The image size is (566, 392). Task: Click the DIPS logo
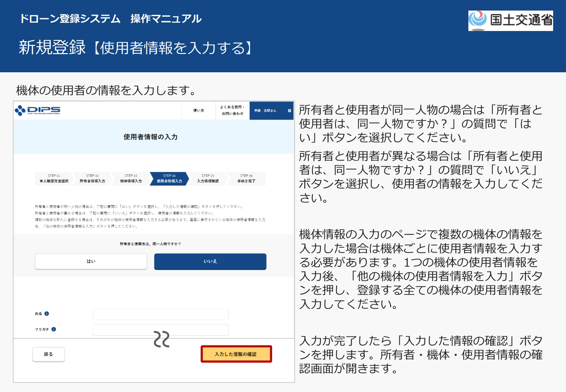pyautogui.click(x=37, y=111)
